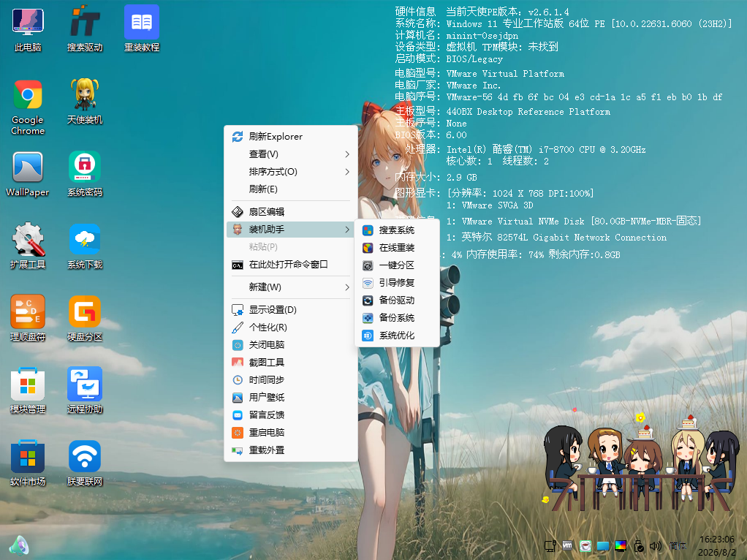Launch Google Chrome from the desktop
The image size is (747, 560).
[x=28, y=107]
